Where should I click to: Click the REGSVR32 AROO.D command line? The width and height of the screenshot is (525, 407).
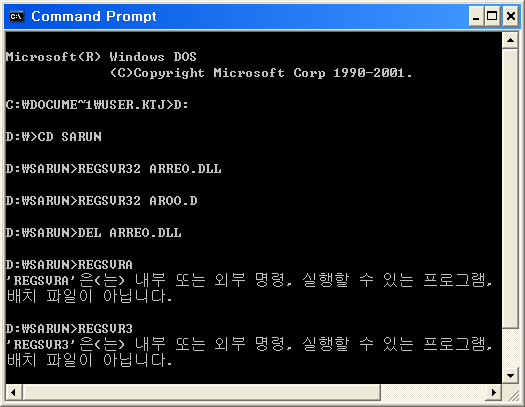point(101,200)
